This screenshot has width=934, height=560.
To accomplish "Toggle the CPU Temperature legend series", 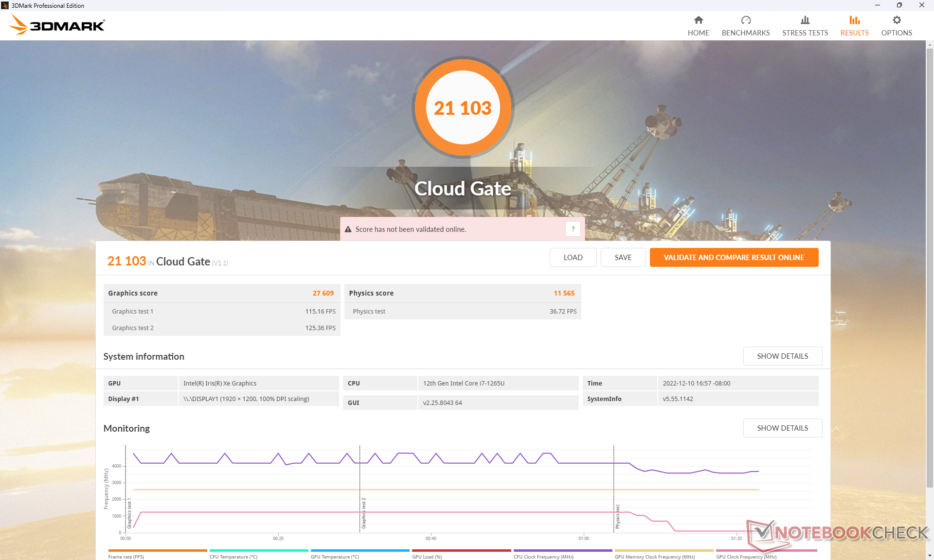I will point(233,557).
